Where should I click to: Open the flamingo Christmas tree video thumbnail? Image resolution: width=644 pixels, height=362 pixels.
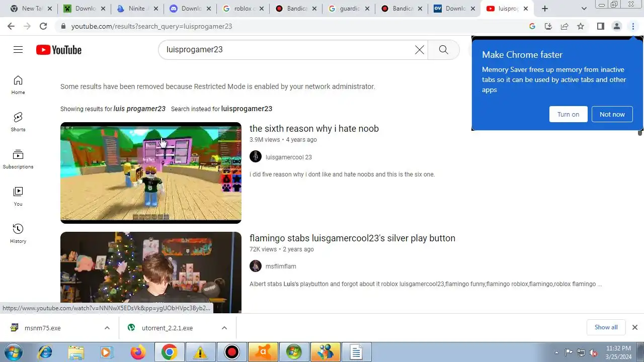point(151,273)
